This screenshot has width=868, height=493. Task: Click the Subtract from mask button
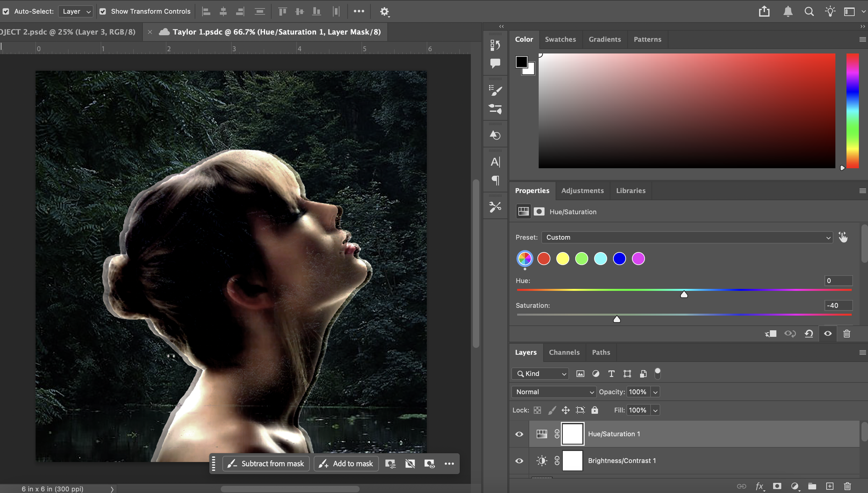(266, 463)
